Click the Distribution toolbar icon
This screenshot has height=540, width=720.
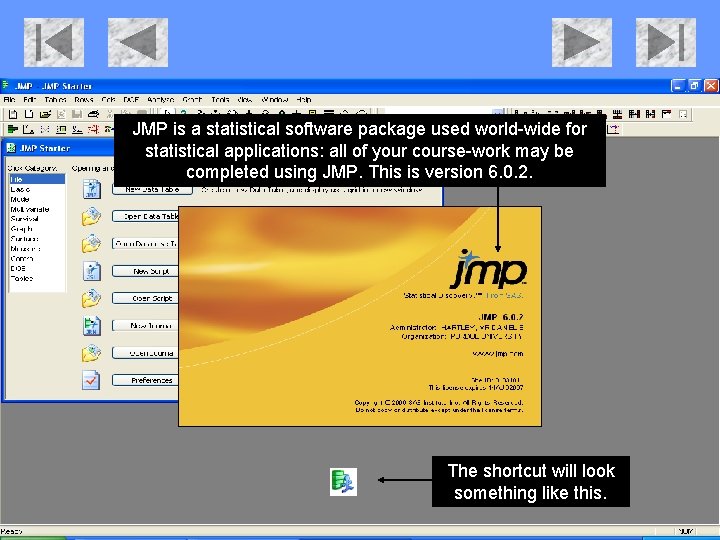tap(13, 129)
